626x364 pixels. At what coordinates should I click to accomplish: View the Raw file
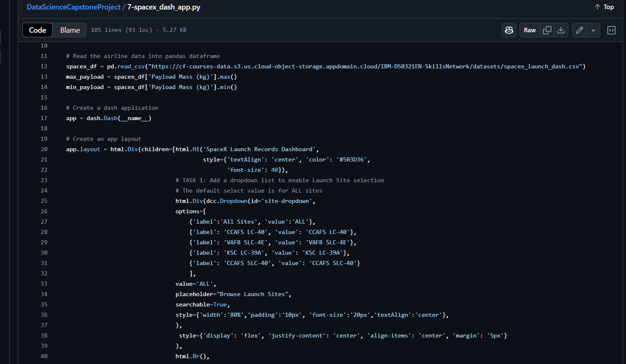(x=530, y=30)
